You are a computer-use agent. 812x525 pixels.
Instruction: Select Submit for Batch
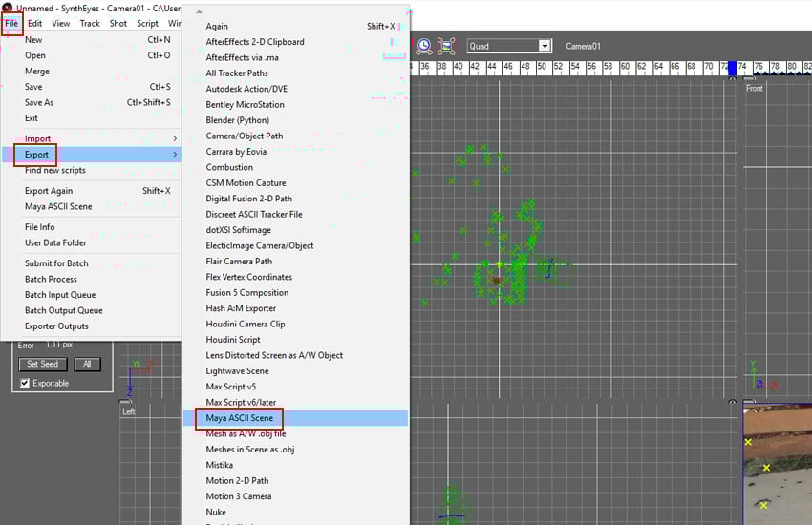pyautogui.click(x=92, y=263)
